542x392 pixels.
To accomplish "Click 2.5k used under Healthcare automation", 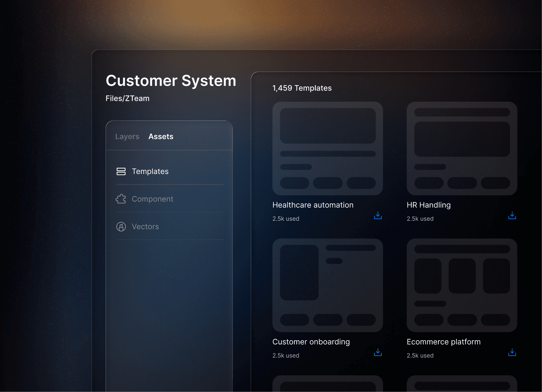I will [x=286, y=219].
